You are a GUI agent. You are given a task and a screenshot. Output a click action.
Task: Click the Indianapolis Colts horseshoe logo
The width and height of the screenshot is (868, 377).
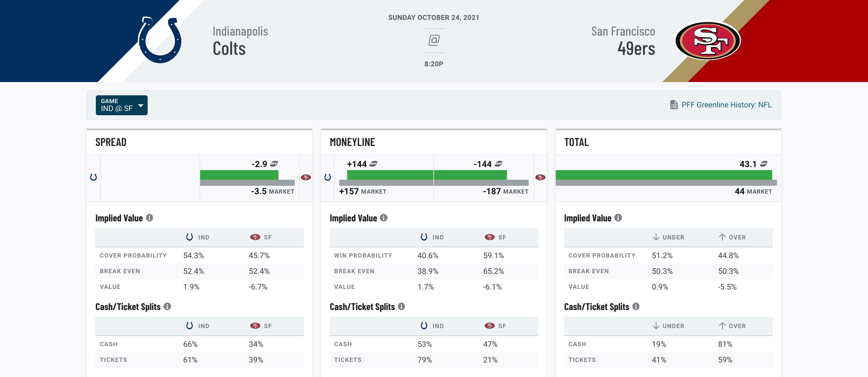(x=160, y=40)
